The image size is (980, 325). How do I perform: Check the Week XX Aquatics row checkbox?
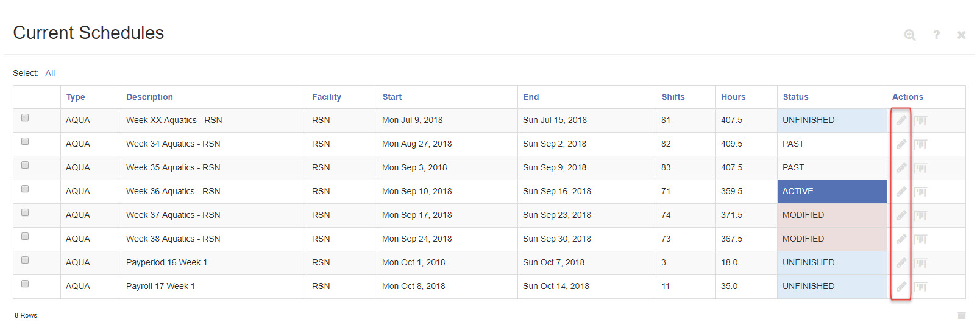25,117
